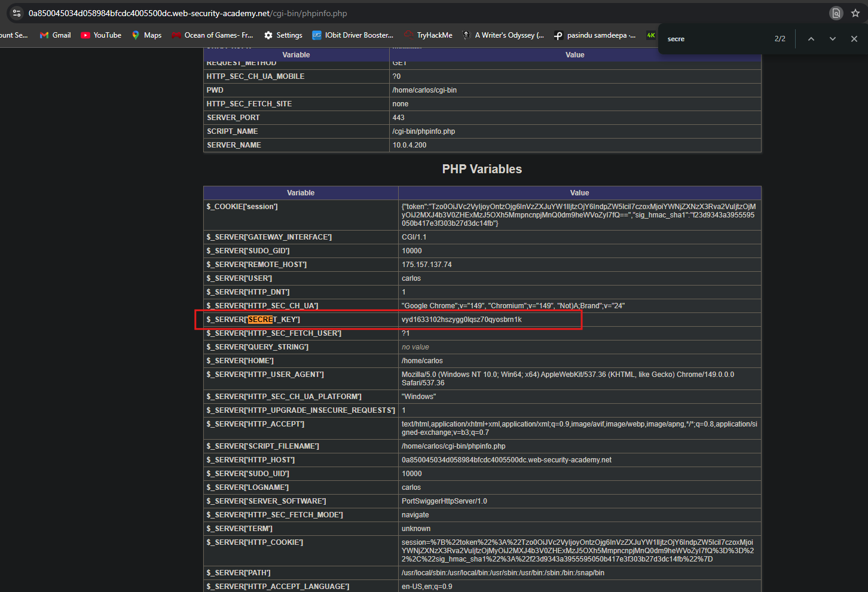Open the Maps bookmark
868x592 pixels.
pyautogui.click(x=146, y=35)
